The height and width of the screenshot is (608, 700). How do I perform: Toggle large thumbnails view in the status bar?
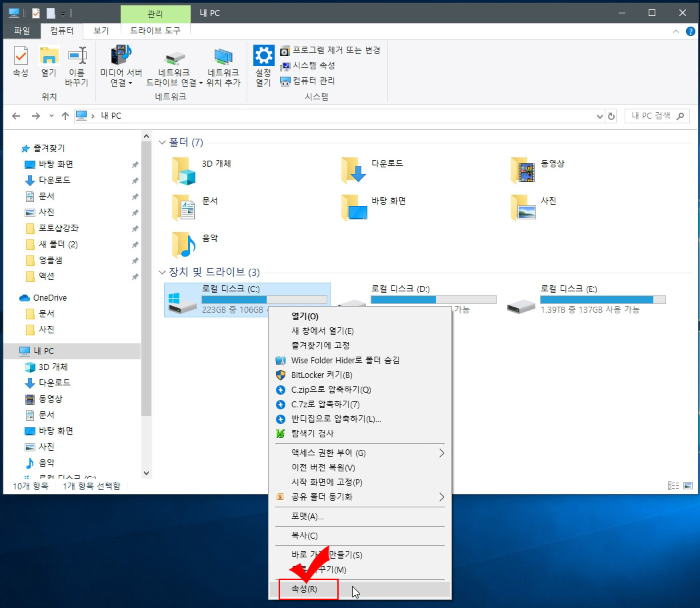pos(687,485)
